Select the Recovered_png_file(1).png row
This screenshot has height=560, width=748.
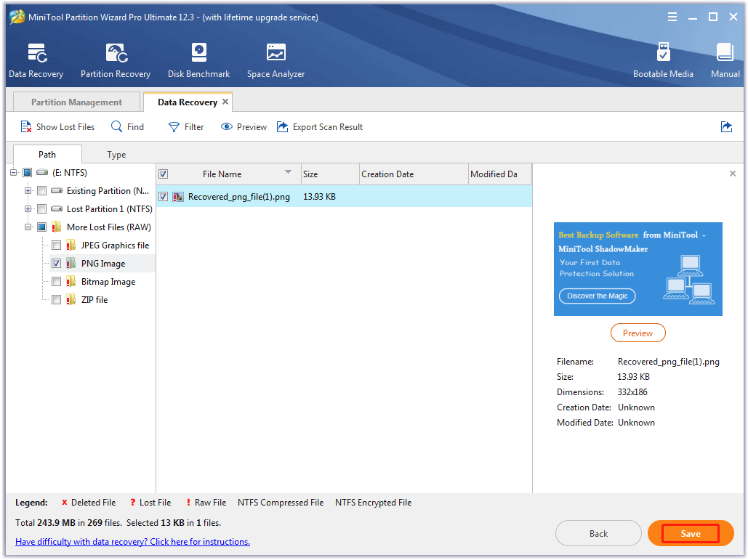pos(344,196)
